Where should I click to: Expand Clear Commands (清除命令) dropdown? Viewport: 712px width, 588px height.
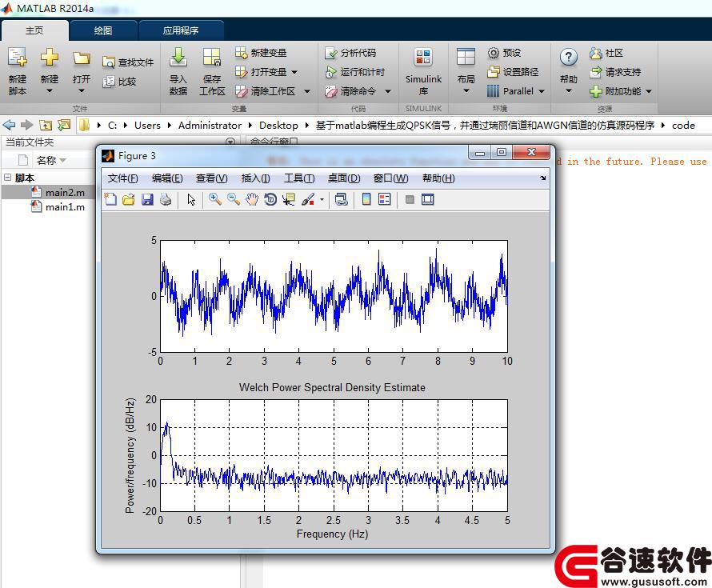[x=388, y=91]
